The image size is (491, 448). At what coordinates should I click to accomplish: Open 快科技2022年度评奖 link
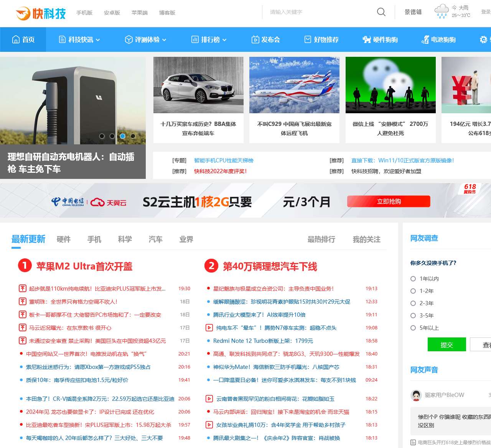(x=221, y=171)
